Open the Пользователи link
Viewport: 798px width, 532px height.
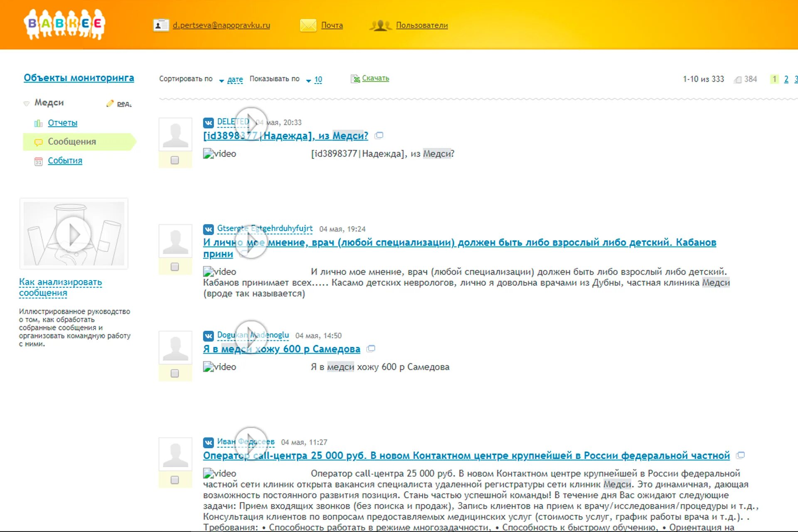(421, 25)
